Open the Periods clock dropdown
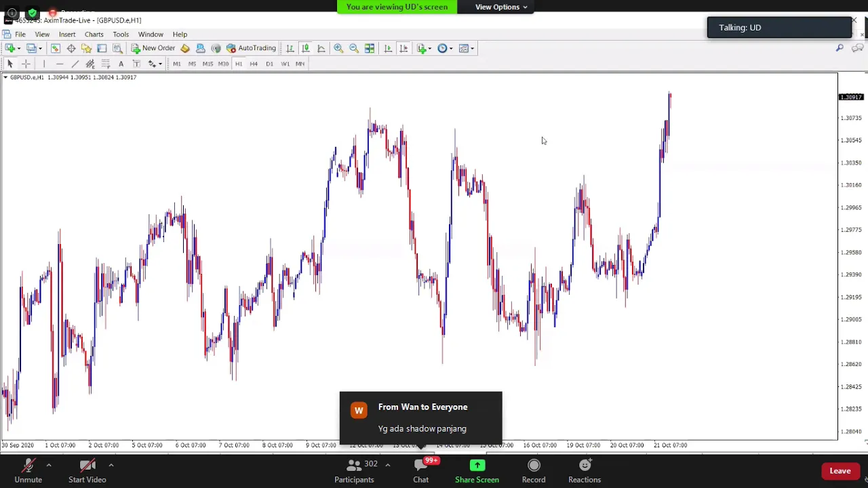The image size is (868, 488). (445, 48)
